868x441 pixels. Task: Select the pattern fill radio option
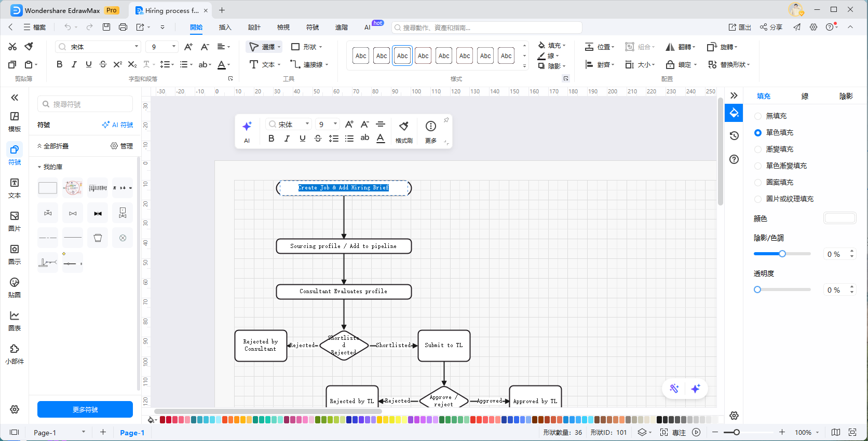point(758,183)
